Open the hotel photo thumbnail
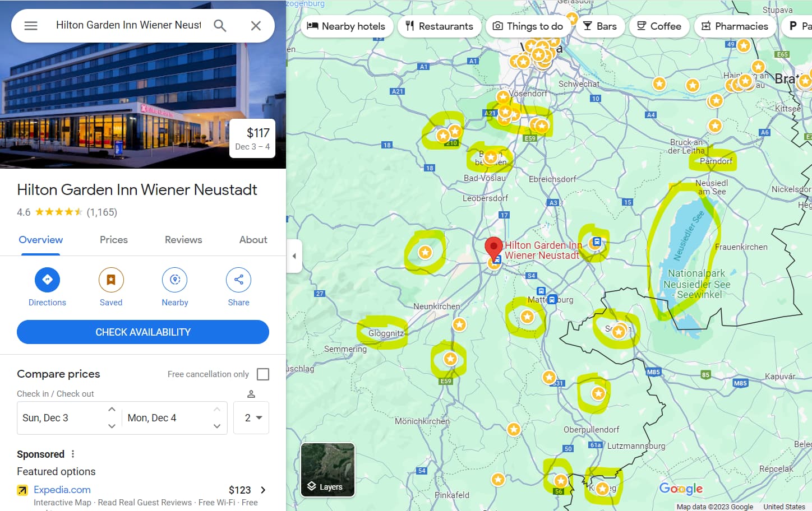The image size is (812, 511). click(143, 84)
